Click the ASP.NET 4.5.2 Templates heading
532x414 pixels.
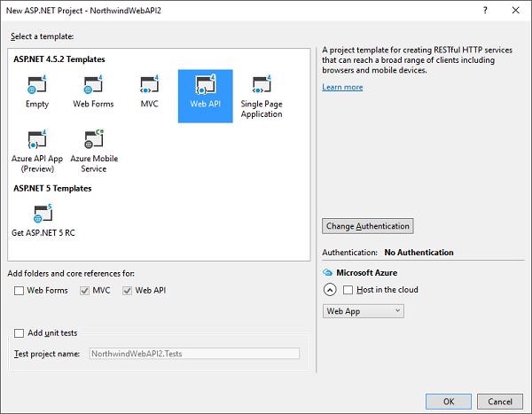tap(59, 59)
